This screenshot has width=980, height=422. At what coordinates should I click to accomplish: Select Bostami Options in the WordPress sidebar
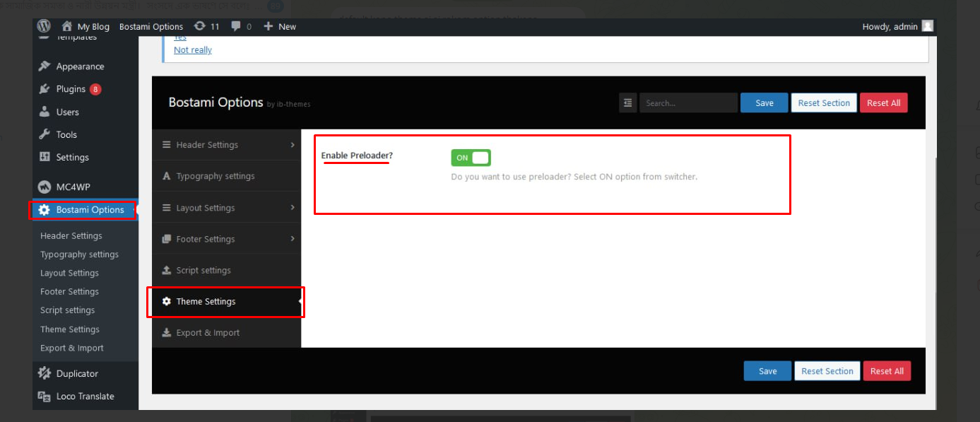tap(85, 210)
